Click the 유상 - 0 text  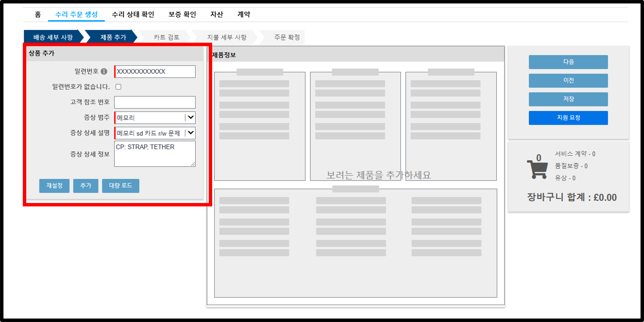click(565, 178)
